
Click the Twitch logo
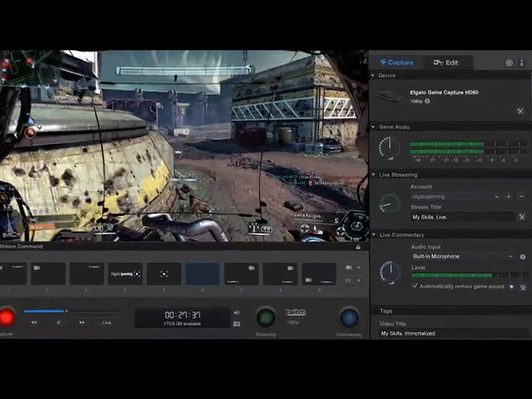tap(296, 312)
